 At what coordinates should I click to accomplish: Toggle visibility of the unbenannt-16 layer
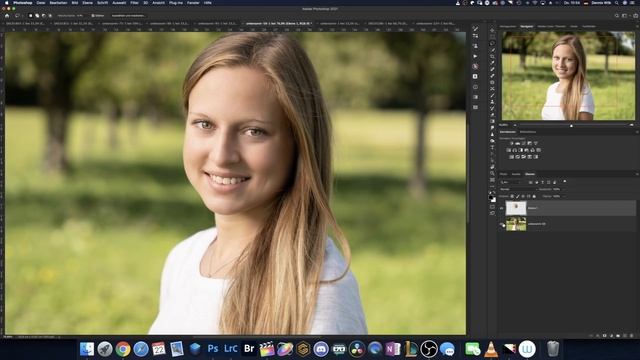point(502,224)
